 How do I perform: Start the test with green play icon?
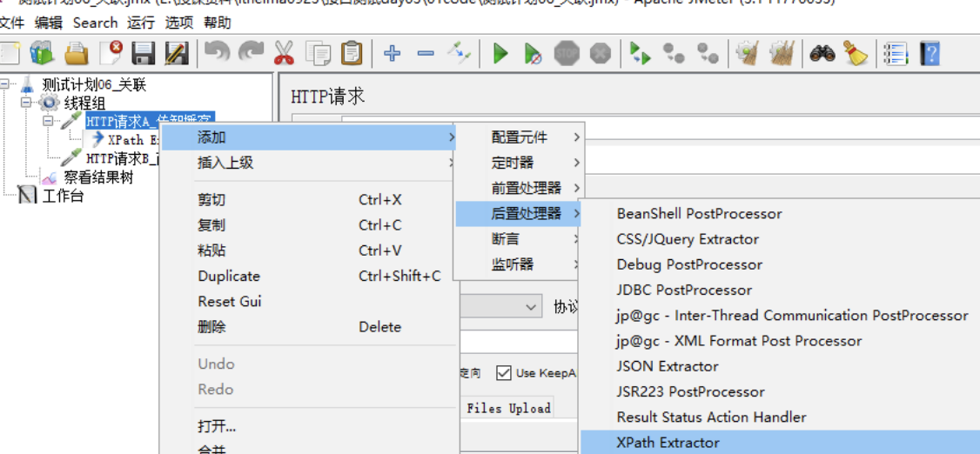tap(500, 54)
